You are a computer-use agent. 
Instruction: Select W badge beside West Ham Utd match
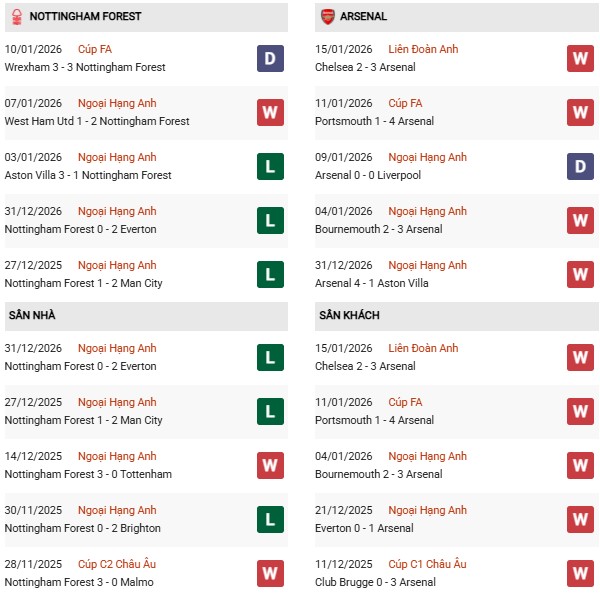[270, 113]
